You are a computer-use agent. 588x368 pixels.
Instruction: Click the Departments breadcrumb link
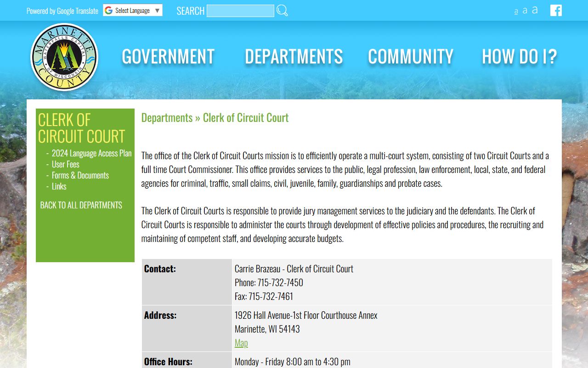(x=167, y=118)
